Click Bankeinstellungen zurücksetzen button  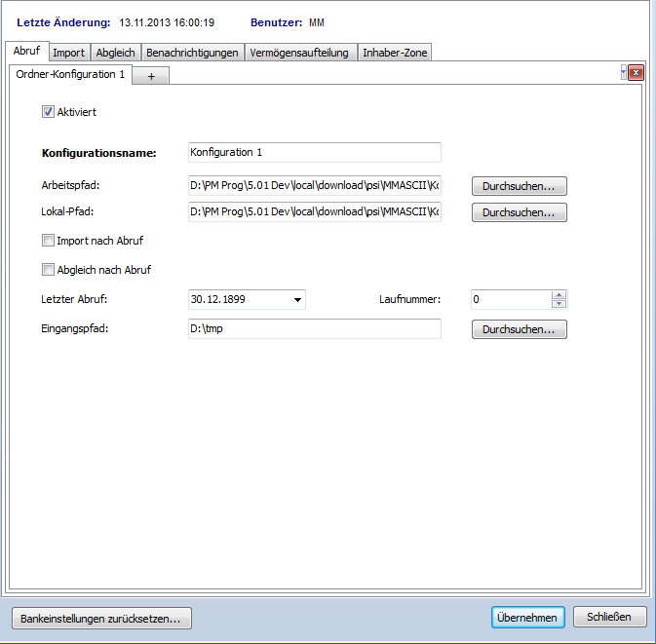(x=101, y=618)
